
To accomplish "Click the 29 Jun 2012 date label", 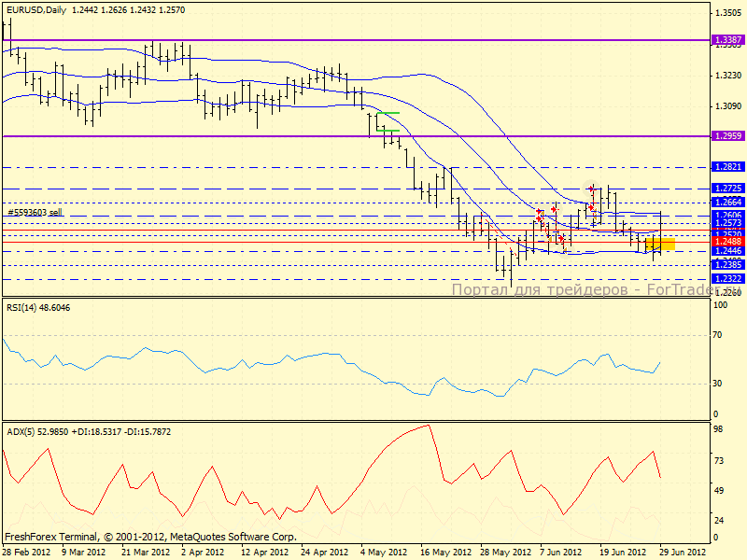I will tap(684, 553).
